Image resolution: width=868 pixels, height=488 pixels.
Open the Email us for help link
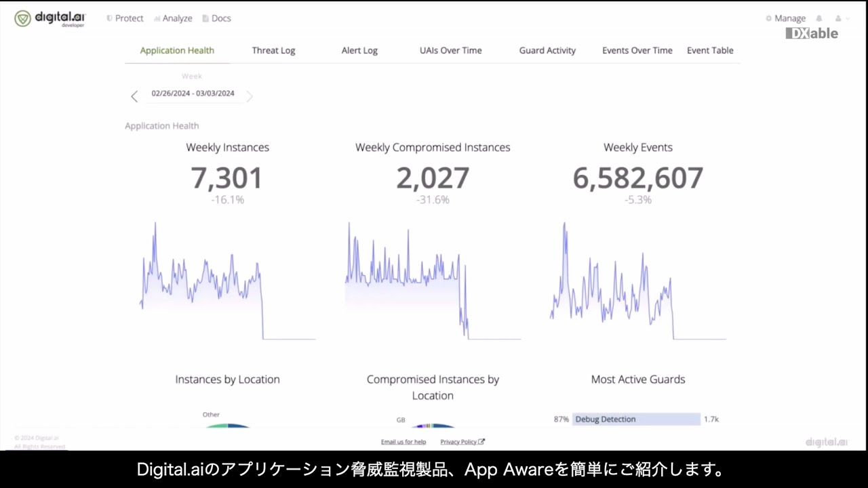403,442
